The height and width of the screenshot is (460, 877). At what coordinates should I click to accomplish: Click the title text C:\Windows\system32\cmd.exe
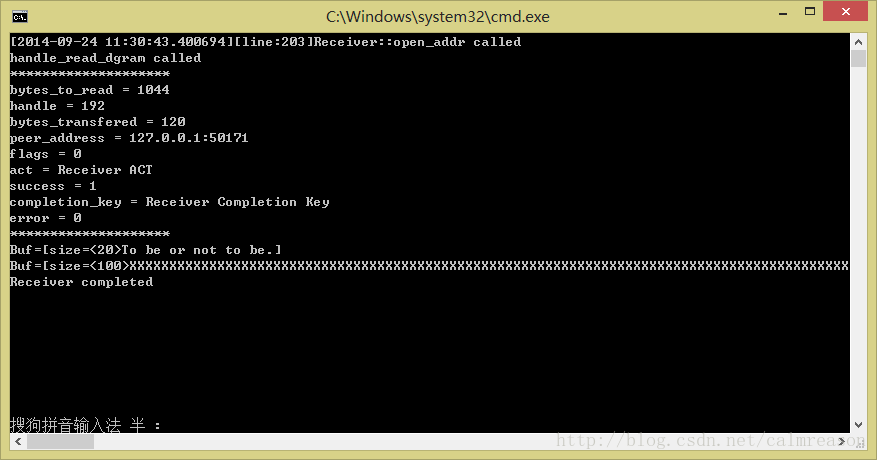437,17
